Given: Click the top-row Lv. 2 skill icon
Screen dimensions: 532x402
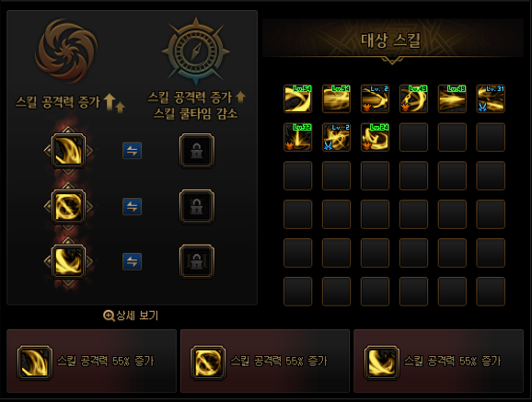Looking at the screenshot, I should pos(375,98).
